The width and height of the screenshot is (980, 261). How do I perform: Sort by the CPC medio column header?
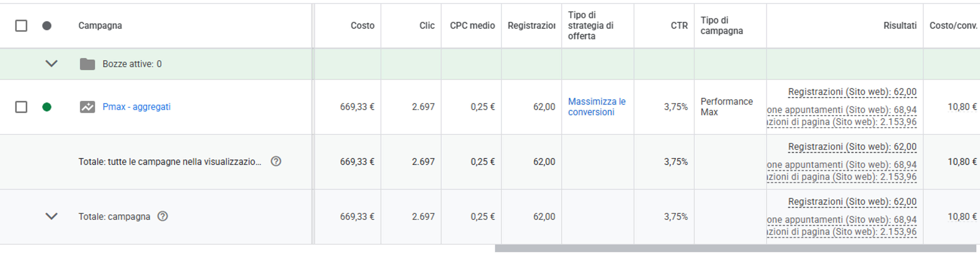tap(472, 25)
